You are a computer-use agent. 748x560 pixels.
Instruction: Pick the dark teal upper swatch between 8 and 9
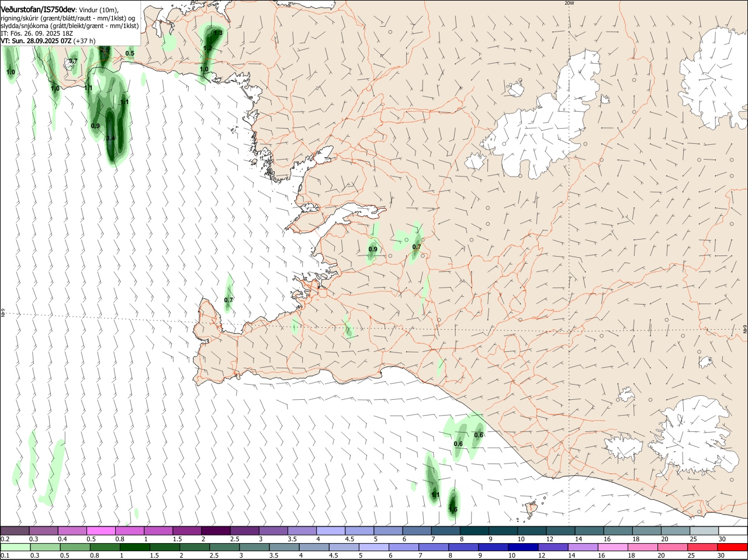474,531
